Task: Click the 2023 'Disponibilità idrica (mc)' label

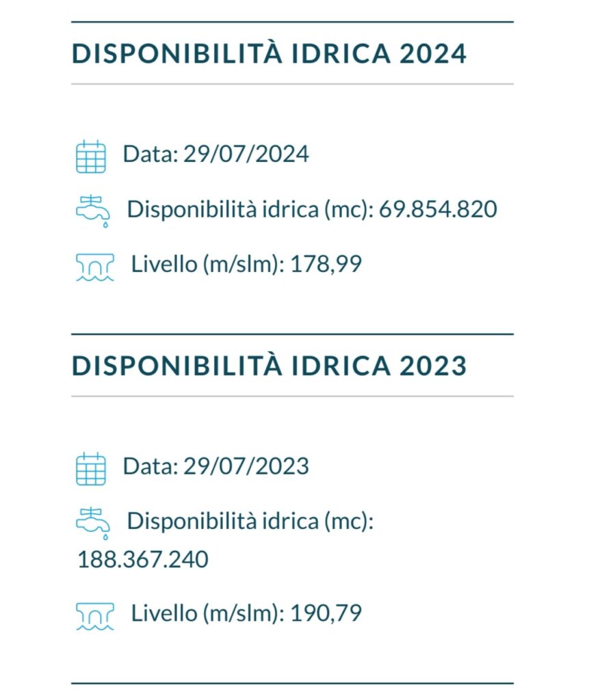Action: (250, 522)
